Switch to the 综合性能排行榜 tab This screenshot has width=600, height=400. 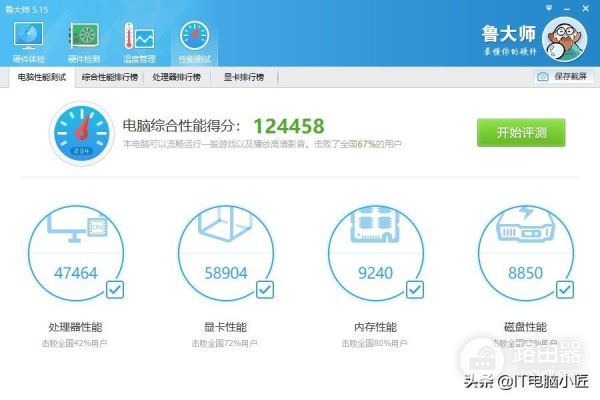coord(110,77)
